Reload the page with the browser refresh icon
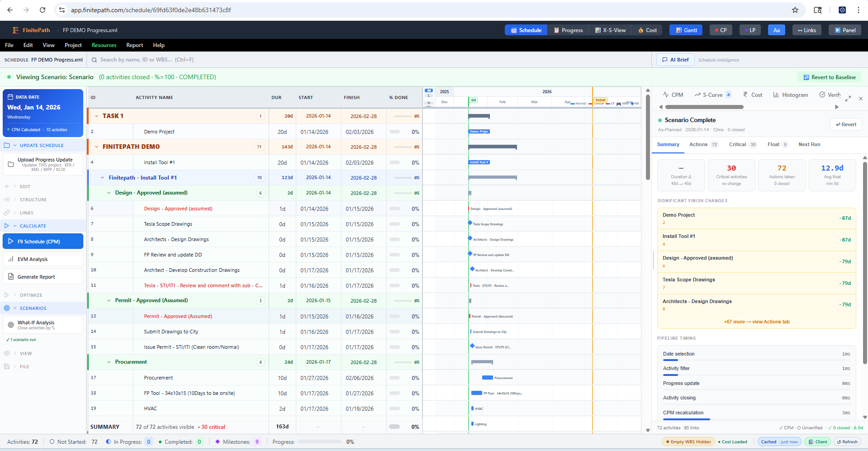868x451 pixels. pyautogui.click(x=43, y=10)
